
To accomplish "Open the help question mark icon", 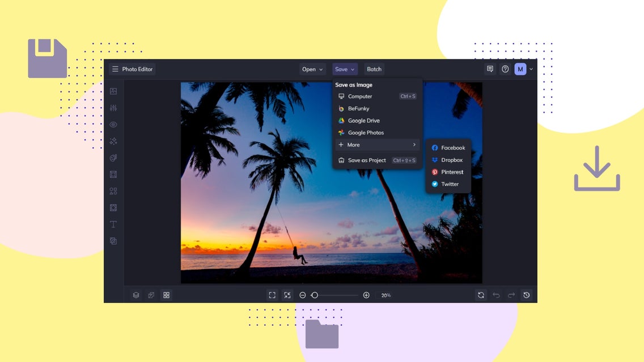I will (505, 69).
